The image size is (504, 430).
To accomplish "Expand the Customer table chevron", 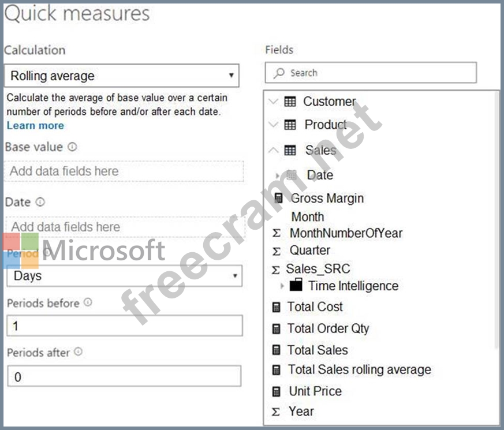I will click(274, 102).
